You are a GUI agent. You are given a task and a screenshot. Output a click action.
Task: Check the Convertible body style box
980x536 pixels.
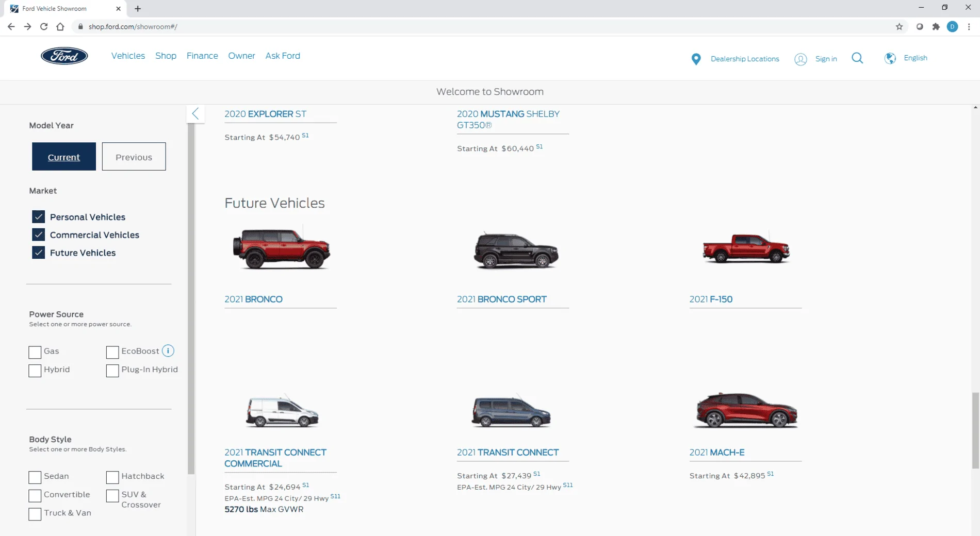35,496
